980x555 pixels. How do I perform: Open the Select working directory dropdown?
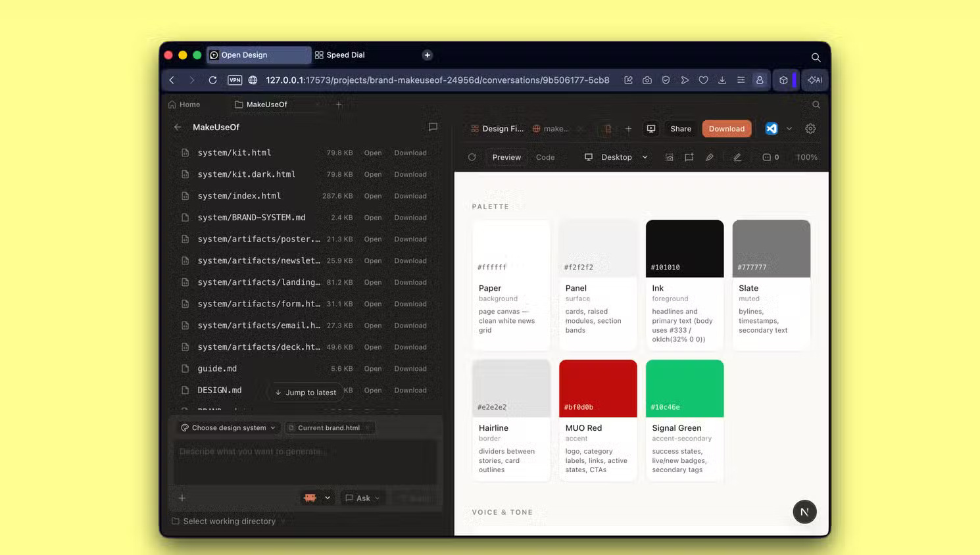228,521
